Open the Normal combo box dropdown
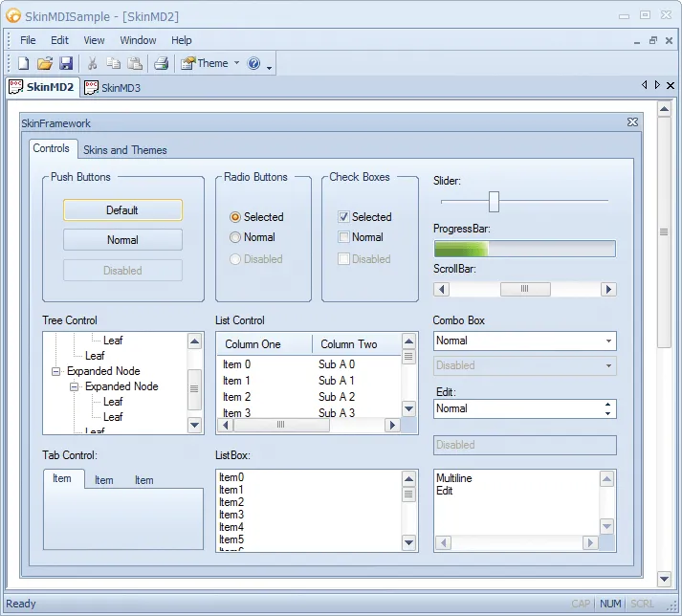682x616 pixels. (609, 341)
